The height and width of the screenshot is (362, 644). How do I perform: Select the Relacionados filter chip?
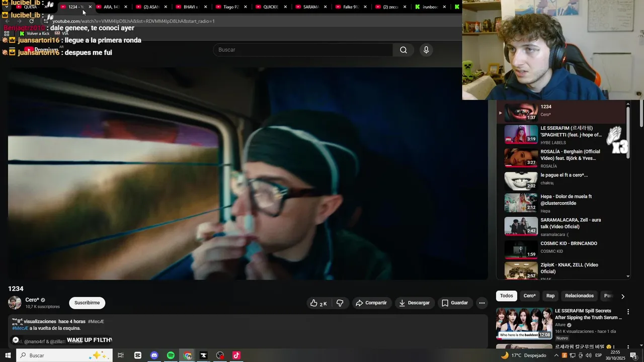[x=579, y=296]
